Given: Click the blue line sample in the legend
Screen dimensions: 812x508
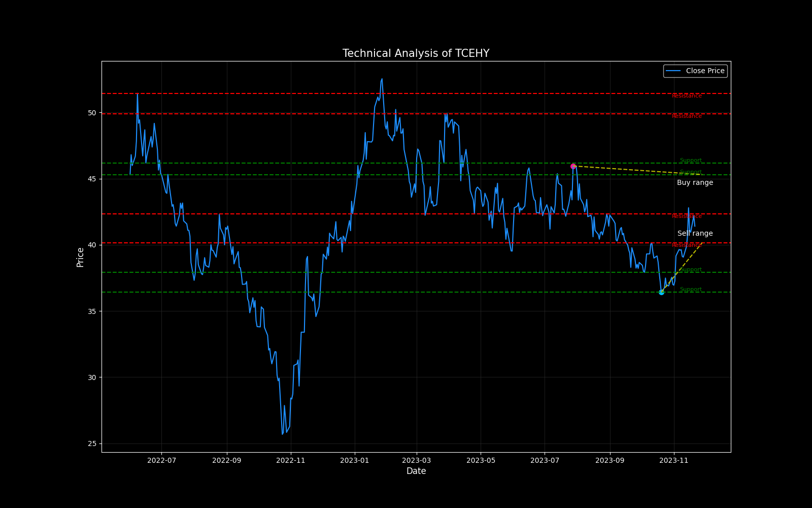Looking at the screenshot, I should point(673,71).
